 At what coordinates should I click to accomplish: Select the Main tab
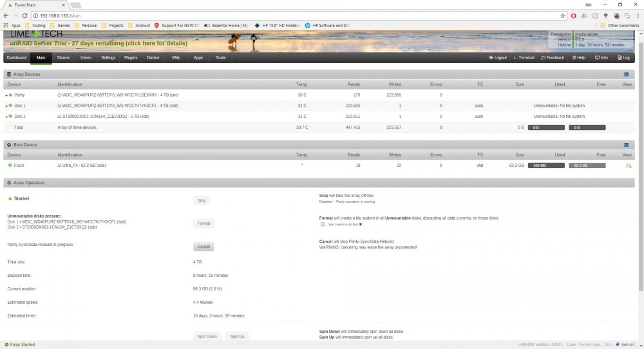point(41,58)
